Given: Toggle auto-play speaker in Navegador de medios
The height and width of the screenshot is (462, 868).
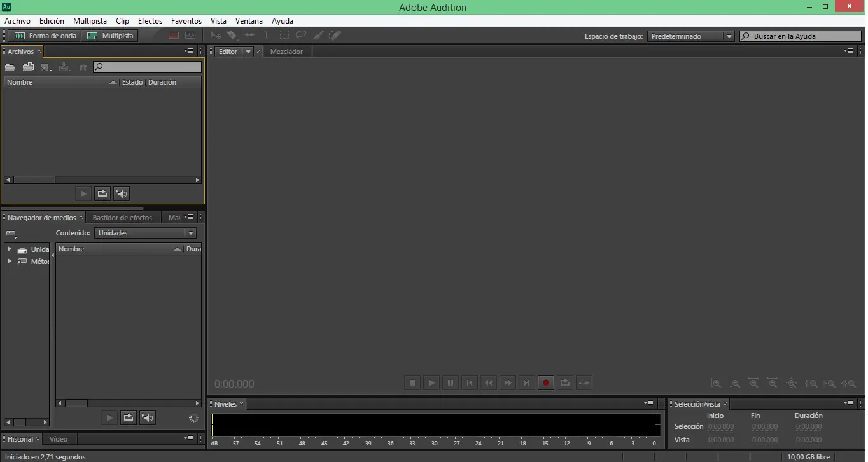Looking at the screenshot, I should point(148,417).
